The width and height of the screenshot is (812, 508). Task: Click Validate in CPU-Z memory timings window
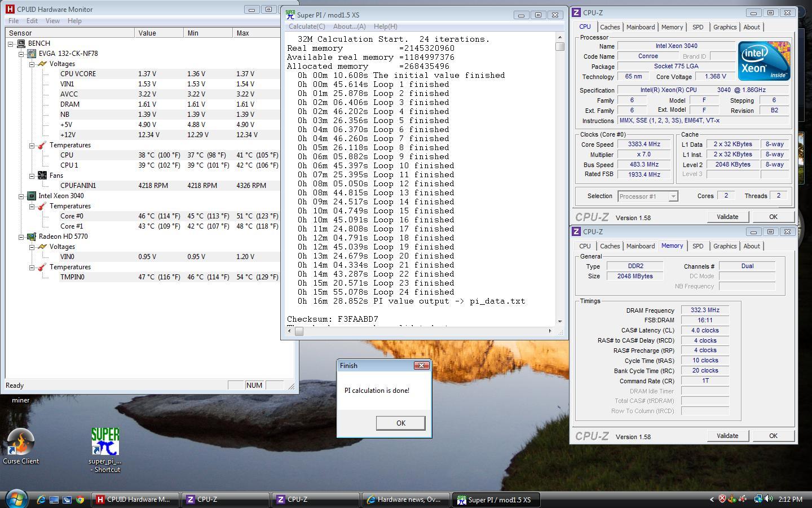pos(727,436)
